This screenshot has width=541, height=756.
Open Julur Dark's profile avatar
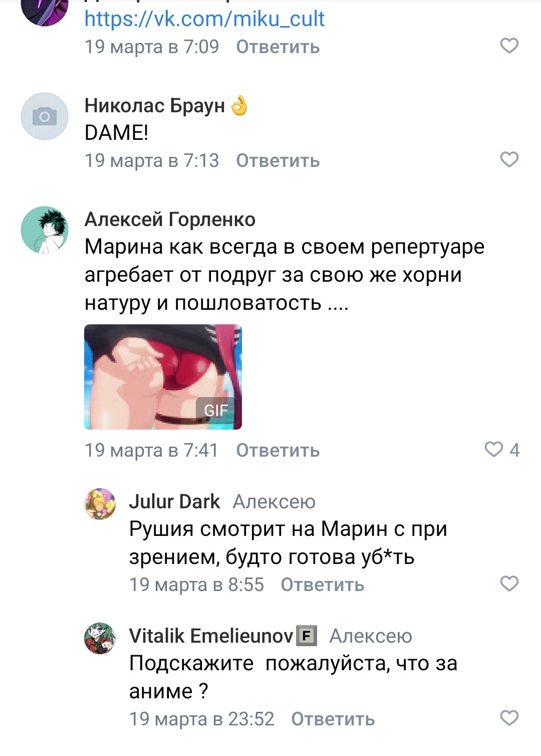(x=100, y=504)
